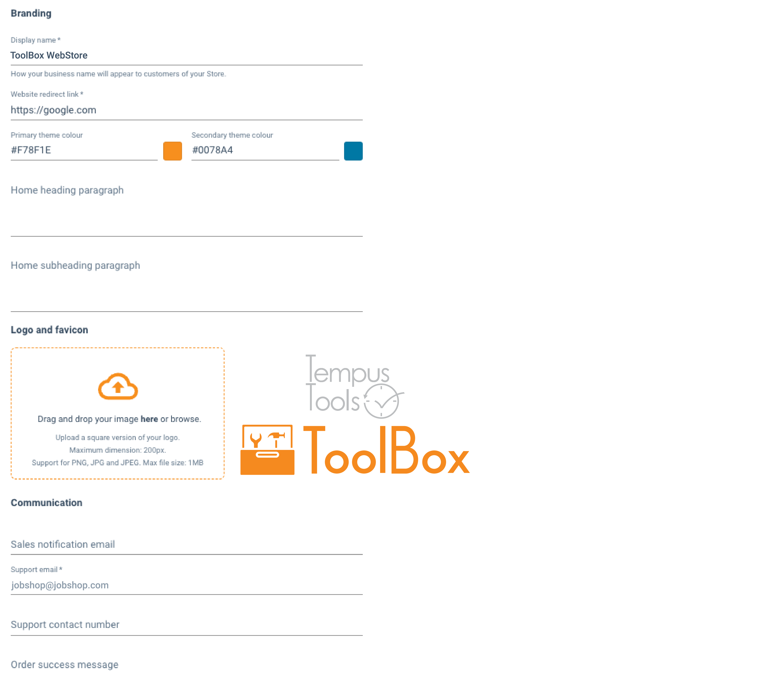784x683 pixels.
Task: Edit the Support email field
Action: (x=186, y=585)
